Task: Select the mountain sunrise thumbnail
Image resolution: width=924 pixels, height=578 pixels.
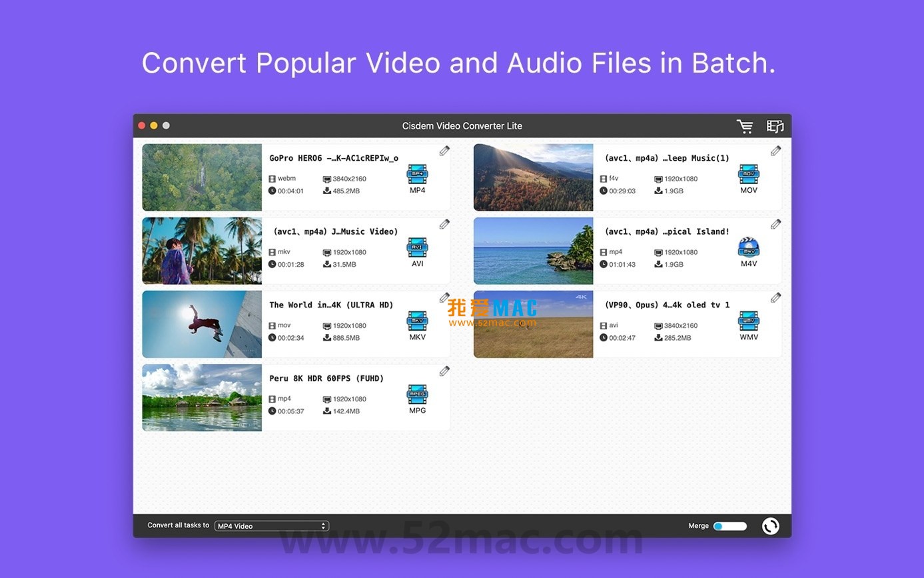Action: pyautogui.click(x=533, y=177)
